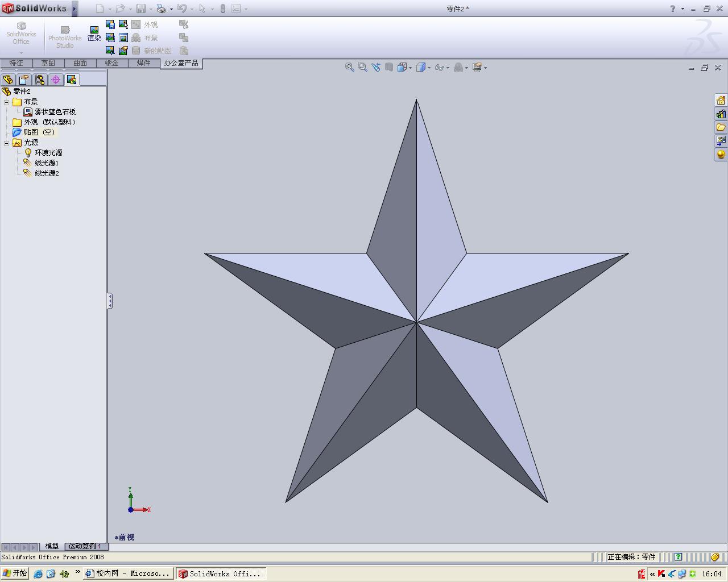Expand hidden system tray icons
728x582 pixels.
pyautogui.click(x=652, y=574)
